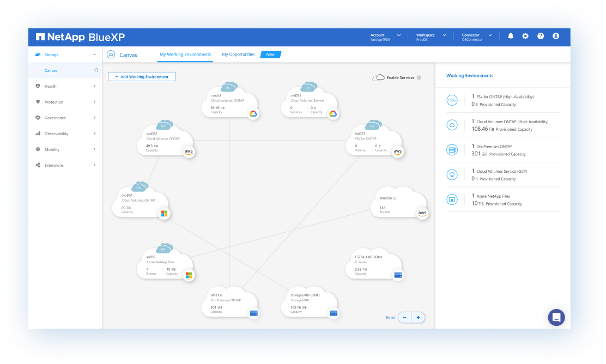The image size is (606, 364).
Task: Star the Canvas page as favorite
Action: click(x=96, y=70)
